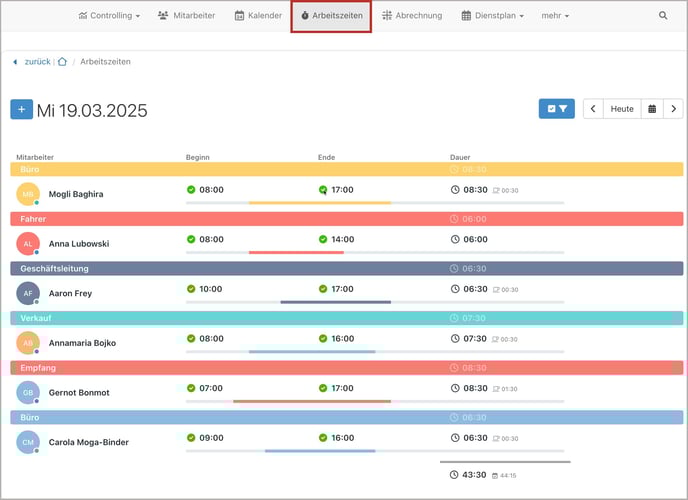Viewport: 688px width, 500px height.
Task: Click the home breadcrumb icon
Action: click(x=62, y=61)
